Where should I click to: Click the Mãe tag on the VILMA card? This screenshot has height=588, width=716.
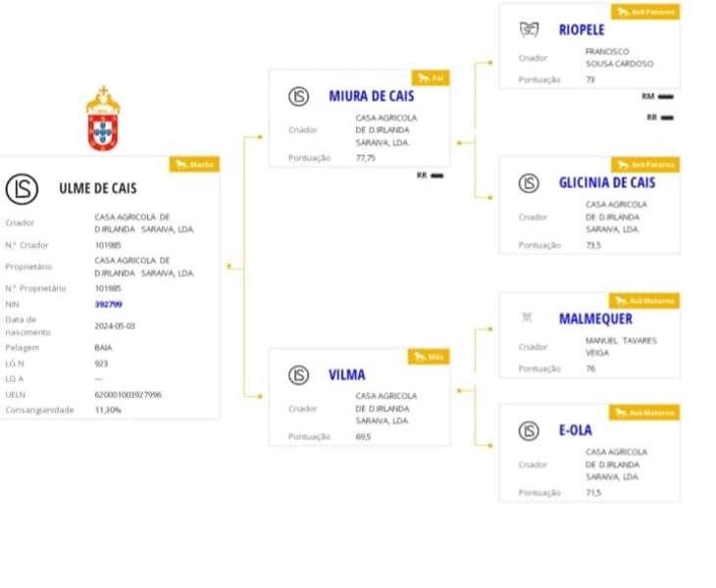point(429,357)
